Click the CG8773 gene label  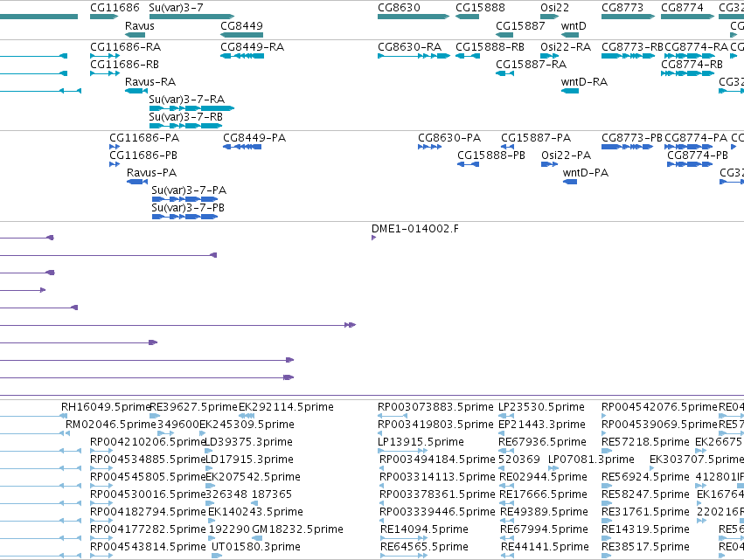[622, 8]
